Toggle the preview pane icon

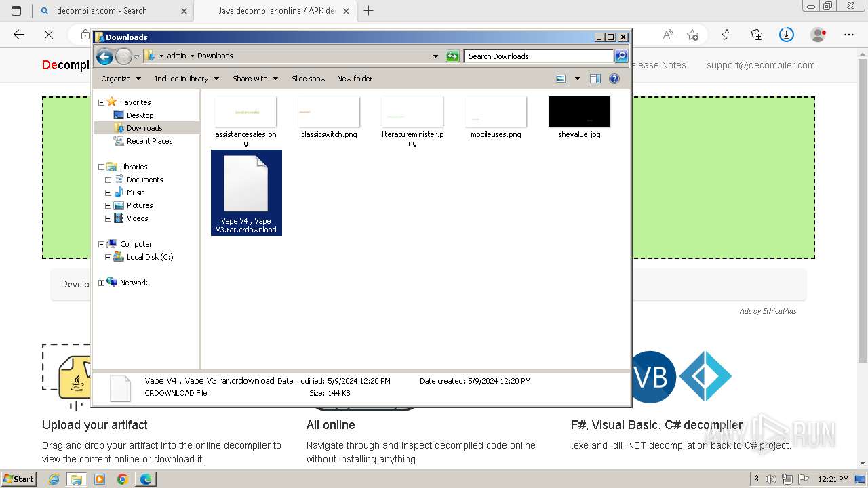point(595,79)
